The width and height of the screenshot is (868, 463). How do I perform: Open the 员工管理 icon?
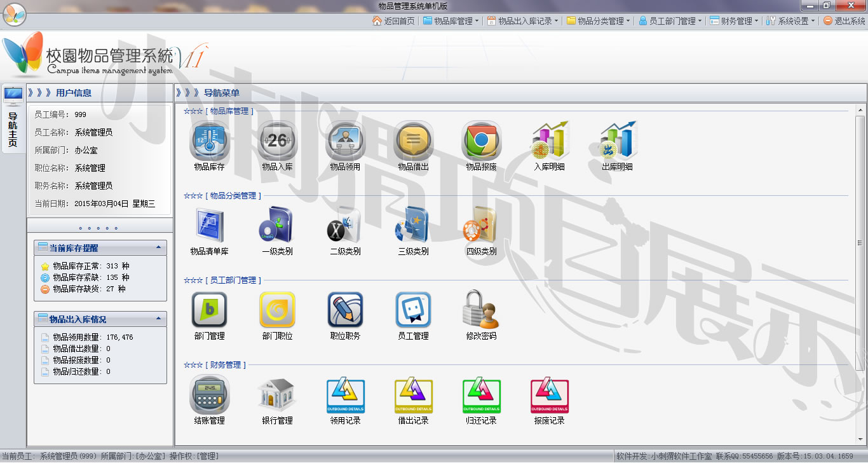click(413, 310)
